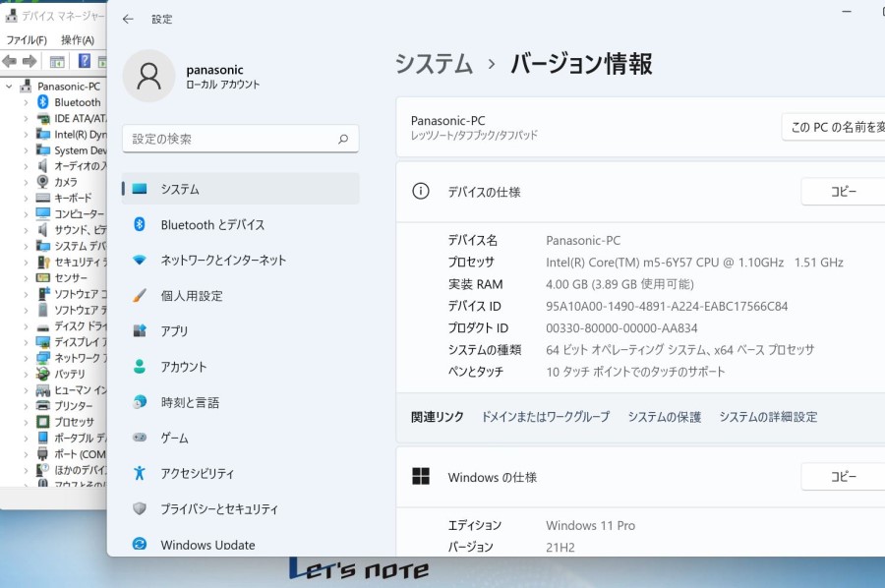885x588 pixels.
Task: Select the ディスク ドライ drive icon in Device Manager
Action: pos(43,326)
